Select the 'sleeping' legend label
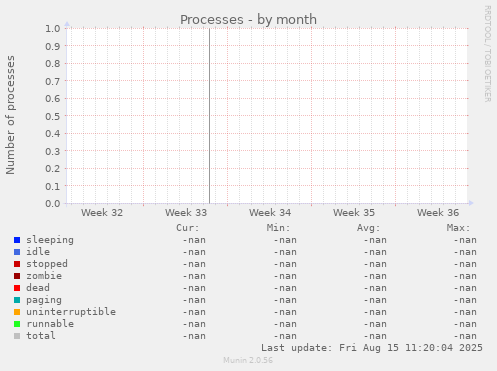Viewport: 497px width, 371px height. (50, 240)
